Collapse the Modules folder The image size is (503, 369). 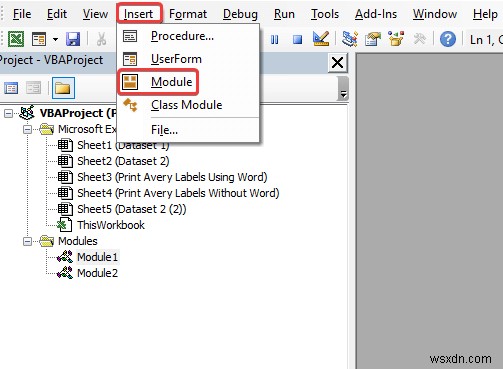click(28, 241)
